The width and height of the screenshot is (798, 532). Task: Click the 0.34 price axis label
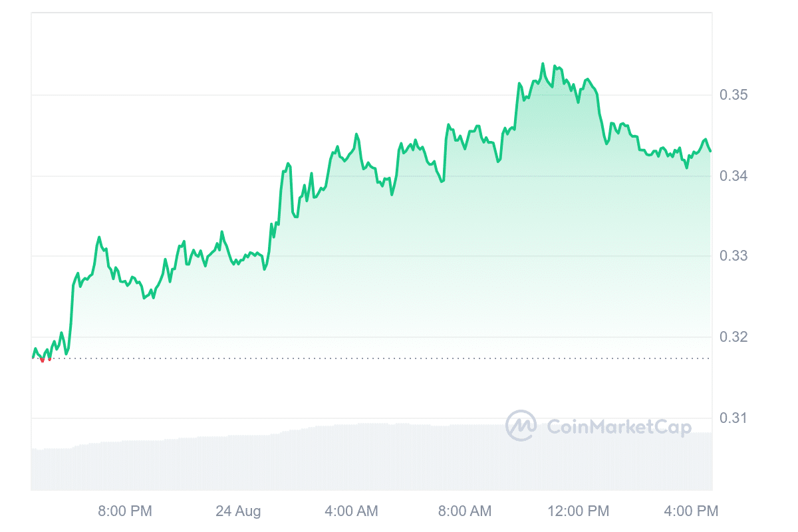[733, 176]
